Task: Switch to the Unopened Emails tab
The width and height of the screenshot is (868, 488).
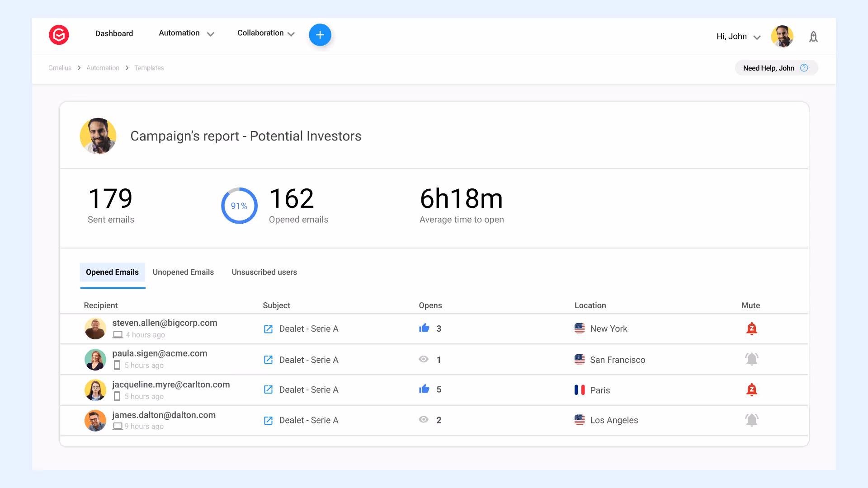Action: [x=183, y=272]
